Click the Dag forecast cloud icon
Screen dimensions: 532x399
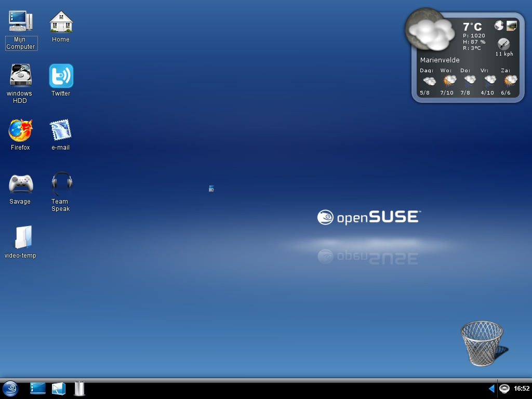429,81
